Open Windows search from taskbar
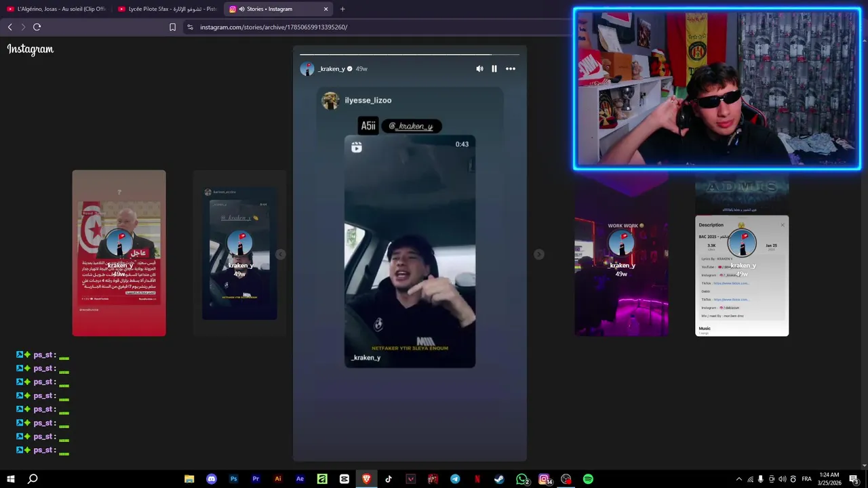868x488 pixels. point(33,479)
